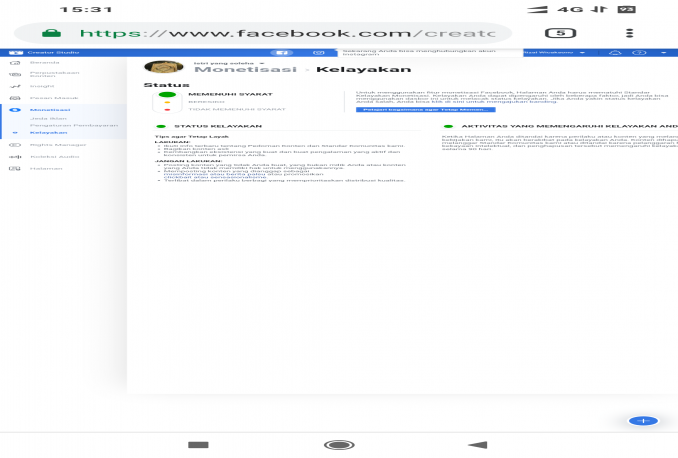Click the blue floating action button
678x458 pixels.
click(643, 421)
